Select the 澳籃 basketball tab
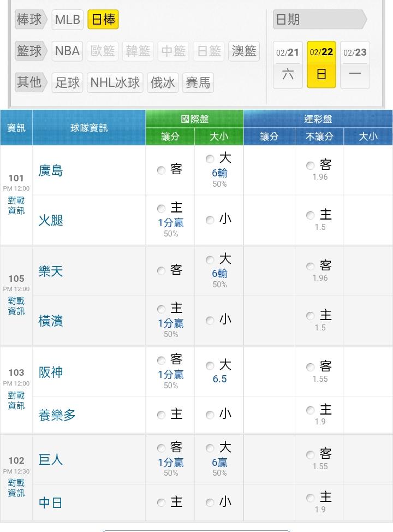The height and width of the screenshot is (532, 393). pyautogui.click(x=244, y=51)
